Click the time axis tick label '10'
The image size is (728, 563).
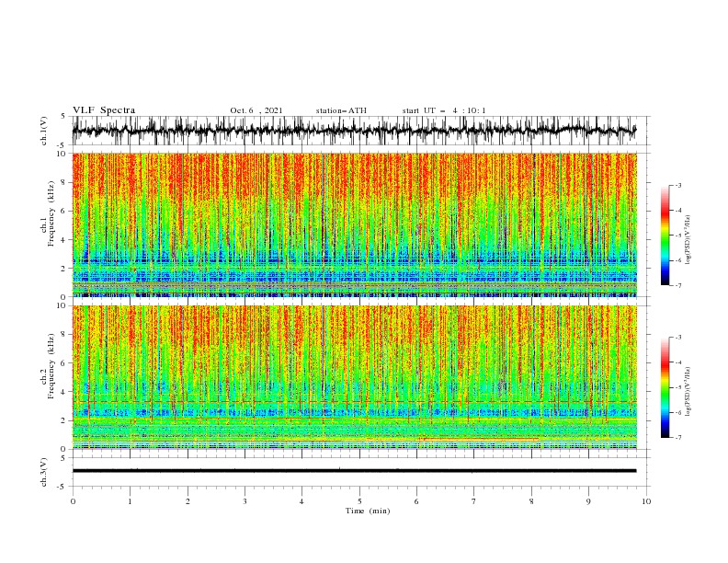[x=646, y=501]
